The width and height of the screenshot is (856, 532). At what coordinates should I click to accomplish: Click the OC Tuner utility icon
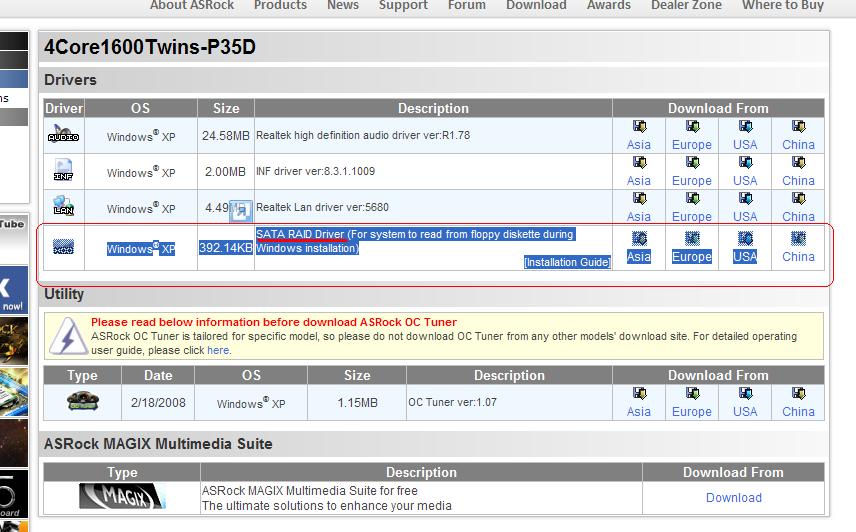pos(82,402)
